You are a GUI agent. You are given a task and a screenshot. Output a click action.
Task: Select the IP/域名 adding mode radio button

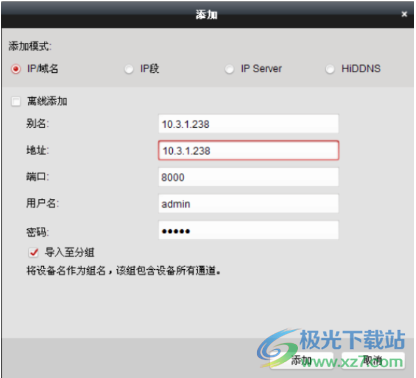coord(16,69)
